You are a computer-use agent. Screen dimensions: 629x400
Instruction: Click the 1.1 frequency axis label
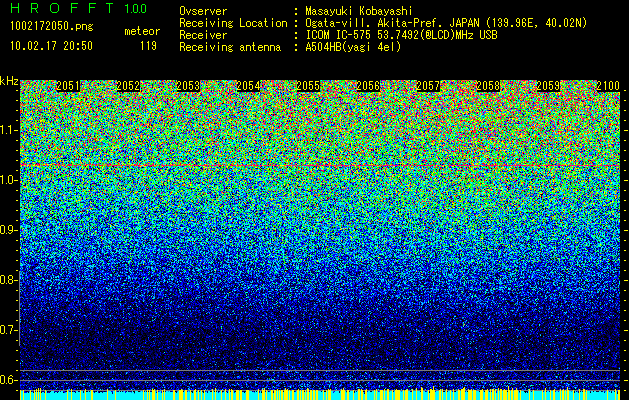point(8,130)
